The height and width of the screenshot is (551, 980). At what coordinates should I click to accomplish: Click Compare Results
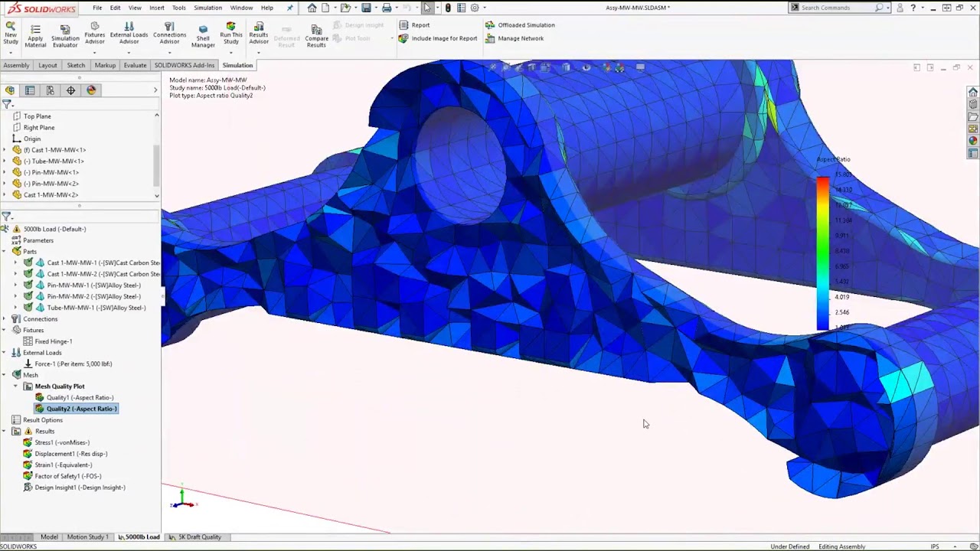(x=316, y=35)
